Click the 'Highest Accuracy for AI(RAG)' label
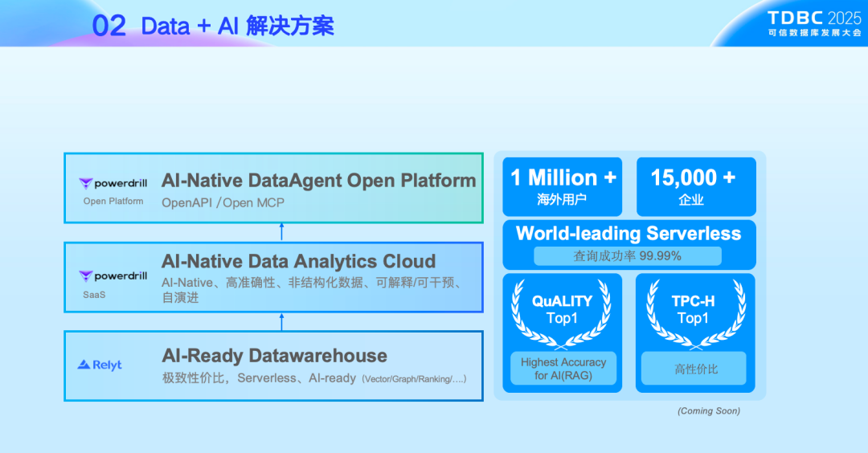The height and width of the screenshot is (453, 868). [563, 369]
